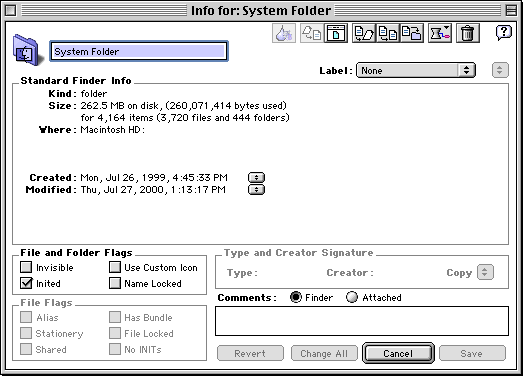Click the Has Bundle checkbox

point(115,317)
